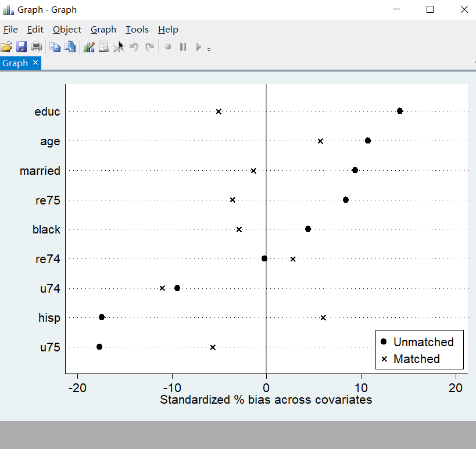Open the Help menu
Viewport: 476px width, 449px height.
click(168, 30)
